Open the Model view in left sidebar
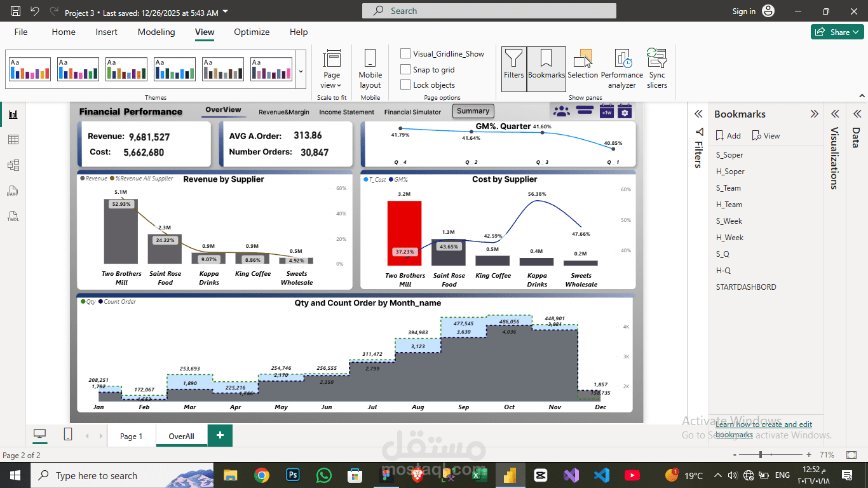This screenshot has width=868, height=488. (x=13, y=165)
